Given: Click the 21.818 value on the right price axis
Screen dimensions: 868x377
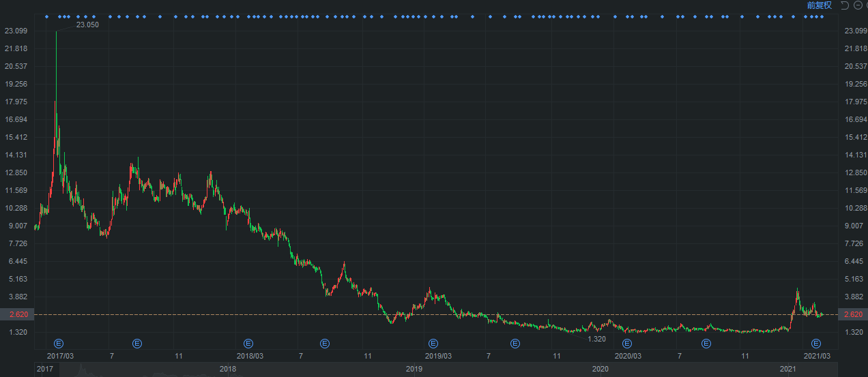Looking at the screenshot, I should (856, 48).
